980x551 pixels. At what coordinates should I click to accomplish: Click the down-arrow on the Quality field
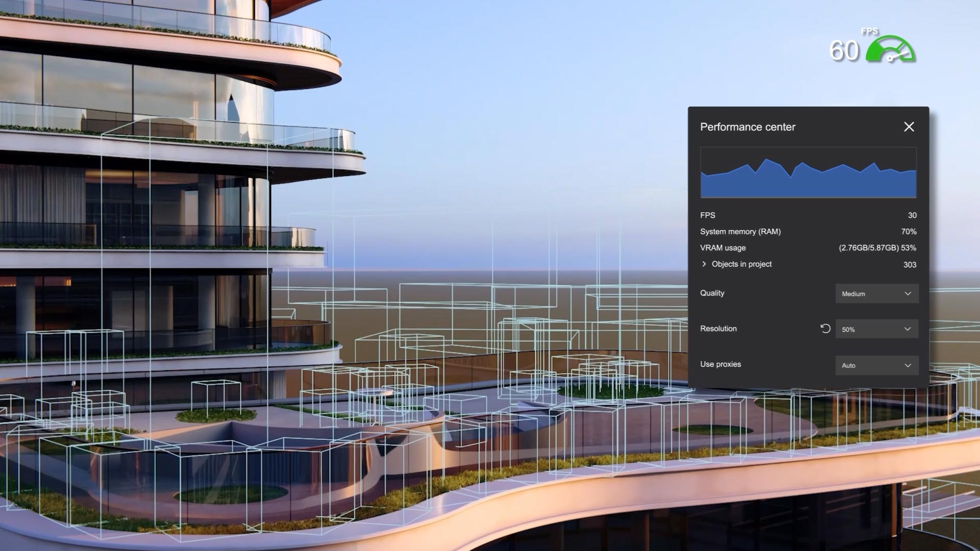pos(908,293)
